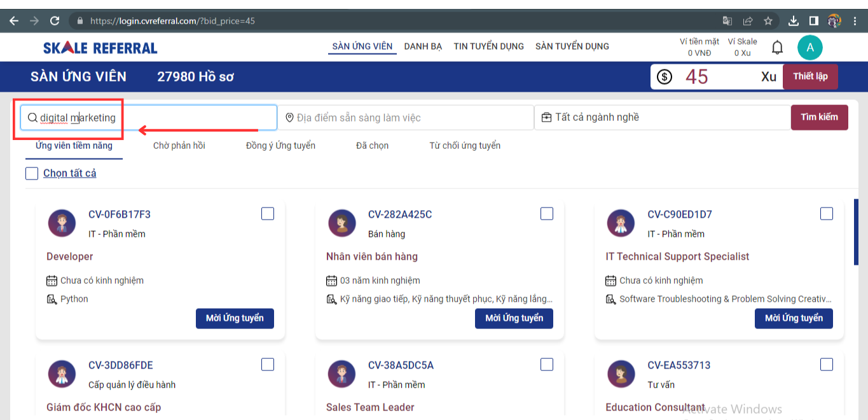The image size is (868, 420).
Task: Go to 'TIN TUYỂN DỤNG' menu
Action: click(488, 46)
